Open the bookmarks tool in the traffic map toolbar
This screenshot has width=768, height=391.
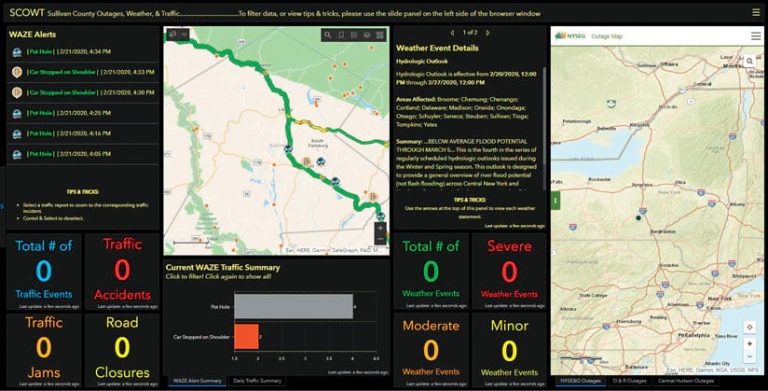(341, 35)
